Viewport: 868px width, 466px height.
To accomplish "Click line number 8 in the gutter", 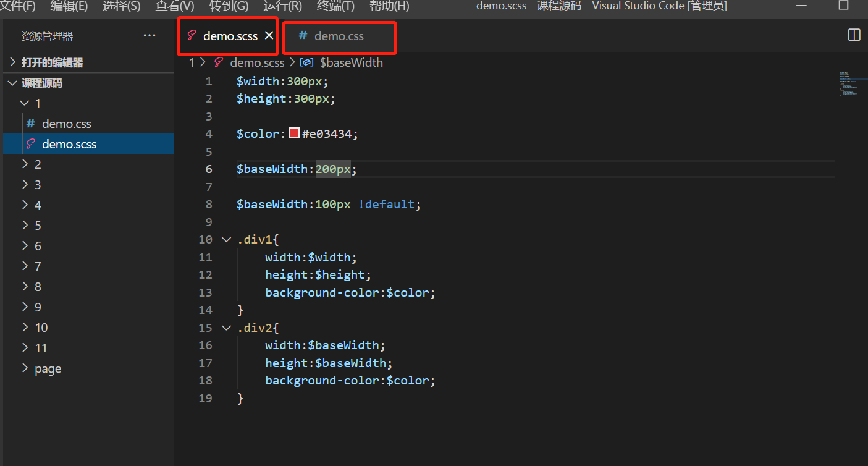I will tap(209, 205).
